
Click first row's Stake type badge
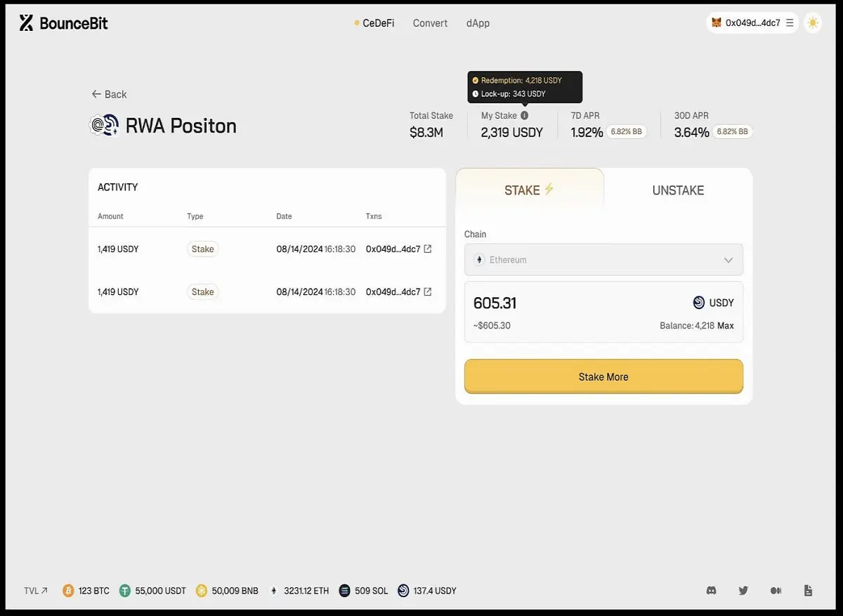click(202, 249)
